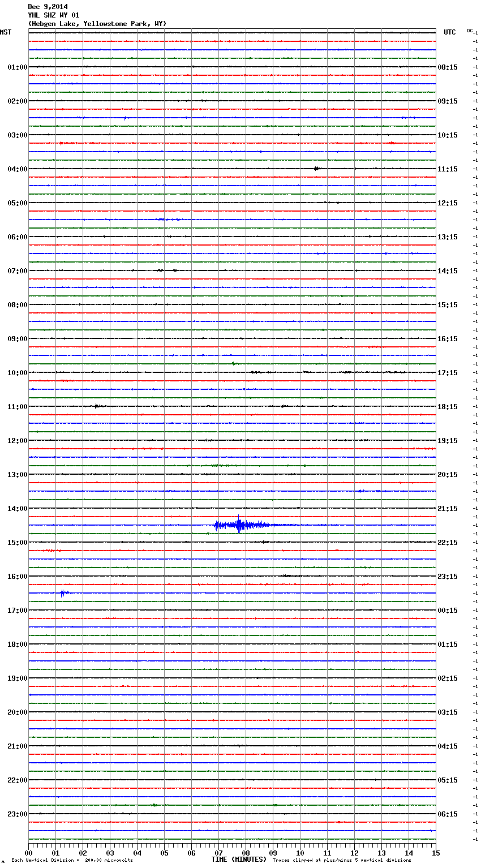This screenshot has width=481, height=868.
Task: Click the 21:00 MST time label
Action: click(18, 746)
